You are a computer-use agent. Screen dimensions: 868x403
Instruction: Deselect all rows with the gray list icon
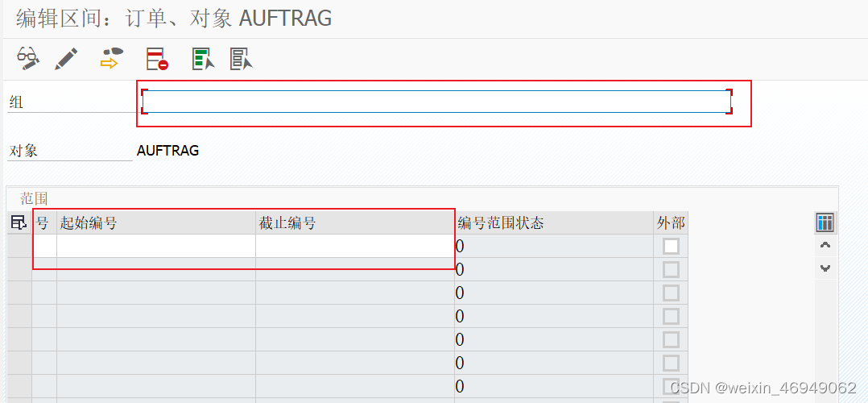pos(242,59)
